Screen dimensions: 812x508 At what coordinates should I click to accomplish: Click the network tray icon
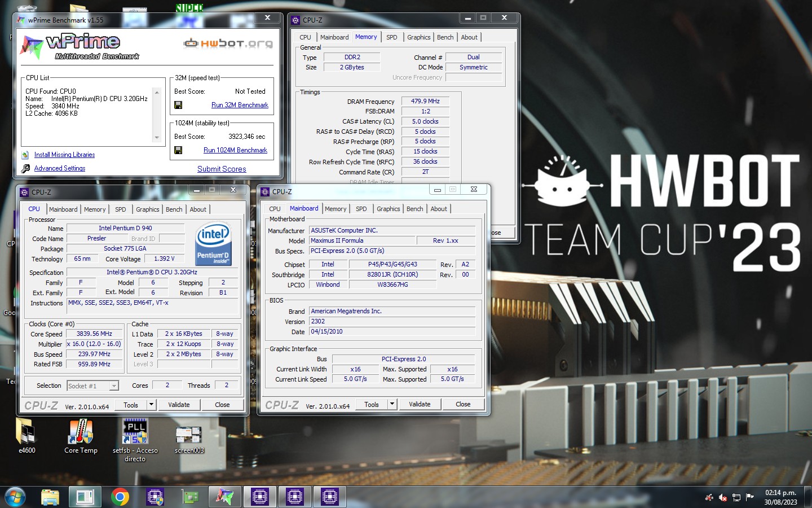click(x=736, y=497)
